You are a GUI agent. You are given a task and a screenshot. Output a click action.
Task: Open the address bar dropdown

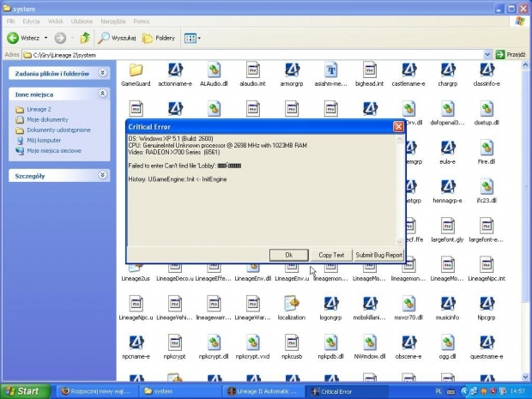click(x=487, y=55)
